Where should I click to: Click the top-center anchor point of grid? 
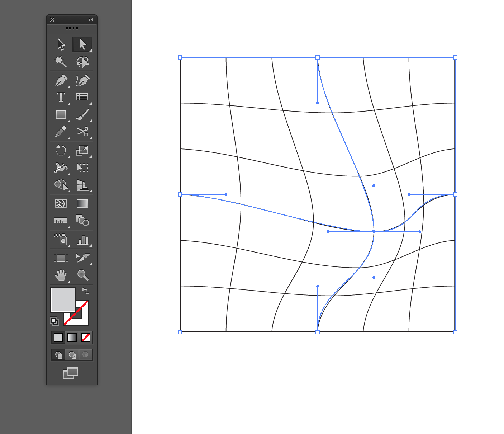[x=318, y=57]
